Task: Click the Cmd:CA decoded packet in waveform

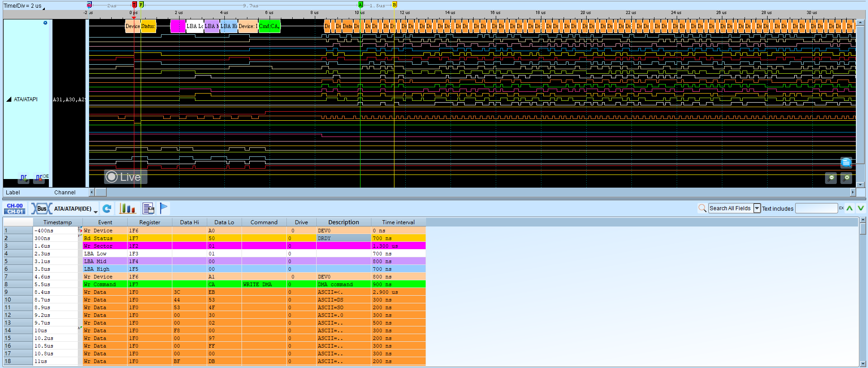Action: click(270, 26)
